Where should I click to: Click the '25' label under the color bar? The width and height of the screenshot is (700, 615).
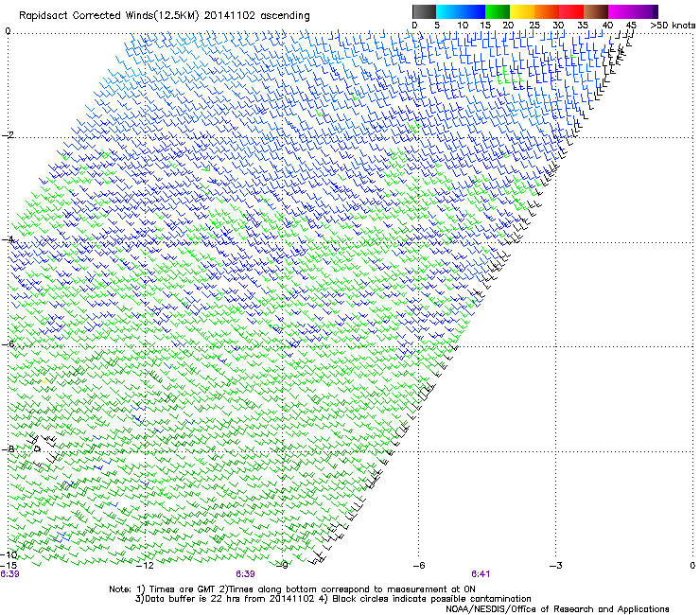(x=534, y=25)
